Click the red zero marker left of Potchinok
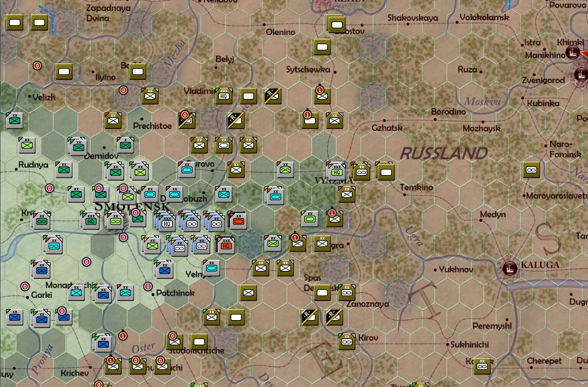Viewport: 588px width, 387px height. (148, 287)
